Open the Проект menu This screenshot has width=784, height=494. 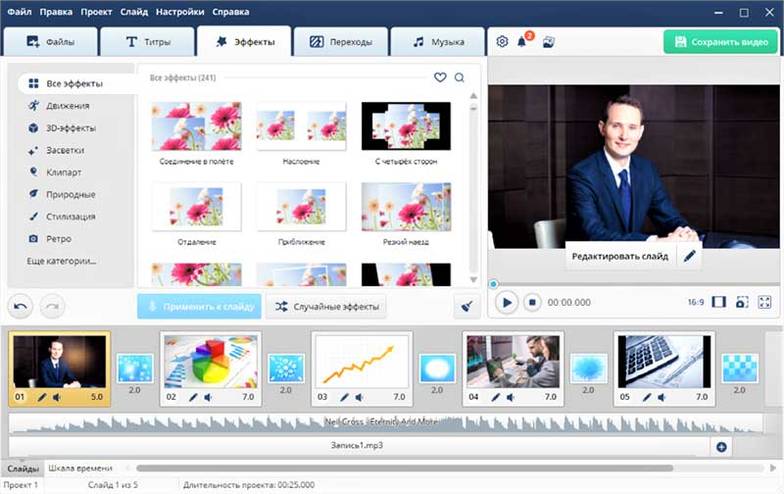pos(96,12)
